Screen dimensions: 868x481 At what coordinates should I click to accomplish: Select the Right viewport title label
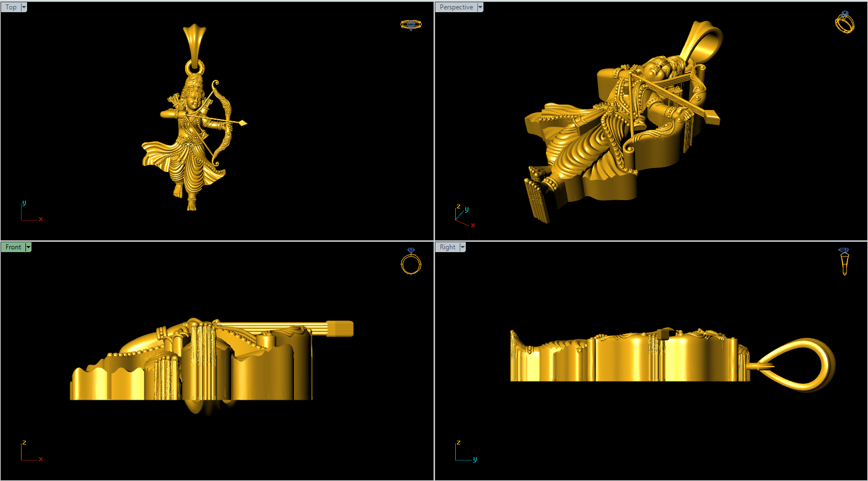tap(448, 247)
